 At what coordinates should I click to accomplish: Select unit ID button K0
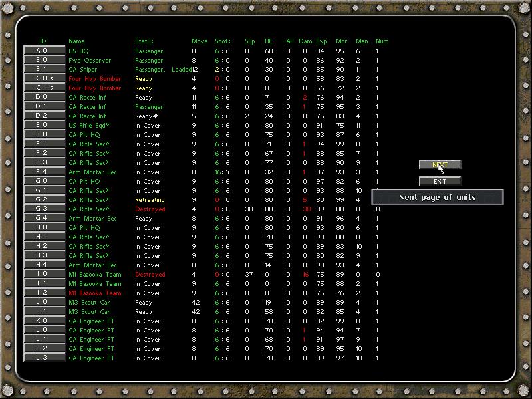45,321
